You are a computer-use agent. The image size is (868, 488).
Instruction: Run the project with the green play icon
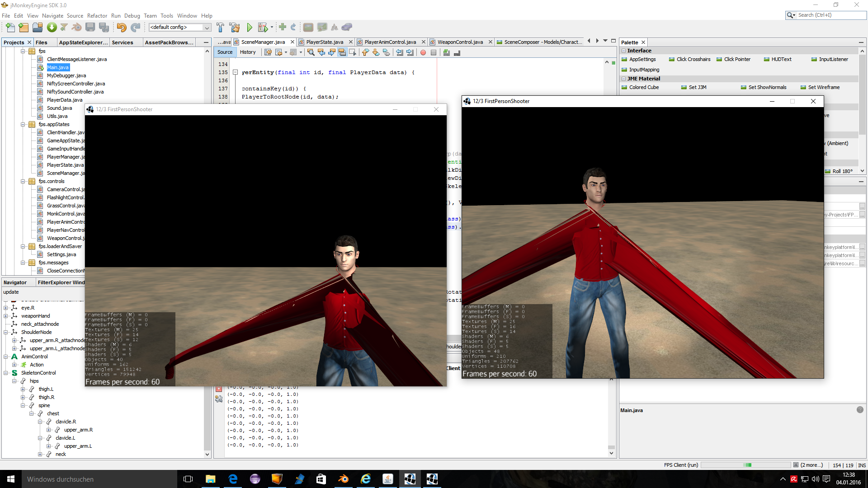pos(250,28)
